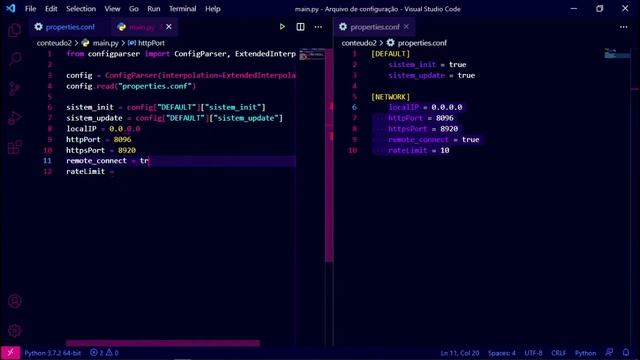Select Python 3.7.2 64-bit interpreter

tap(53, 353)
